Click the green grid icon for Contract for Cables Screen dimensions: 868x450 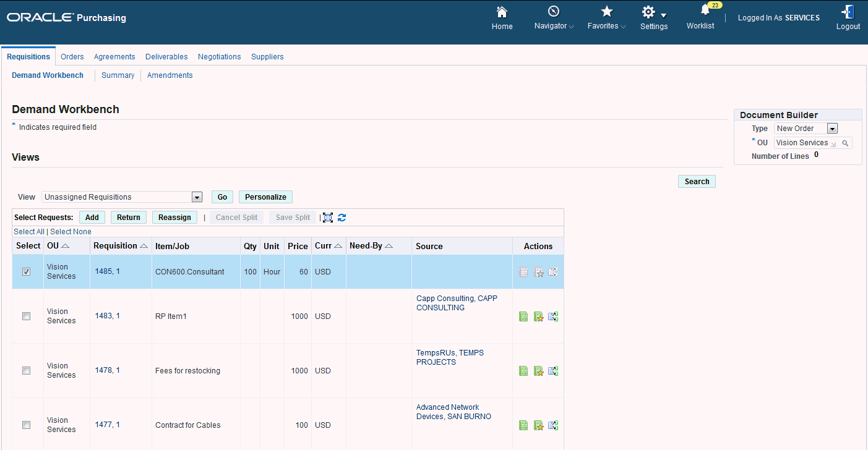pos(523,425)
